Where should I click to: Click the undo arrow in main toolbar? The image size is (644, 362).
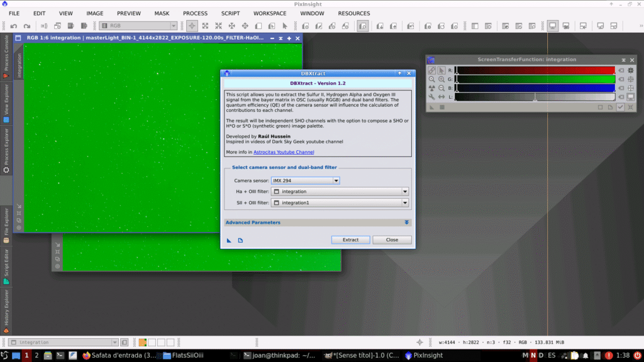[13, 26]
